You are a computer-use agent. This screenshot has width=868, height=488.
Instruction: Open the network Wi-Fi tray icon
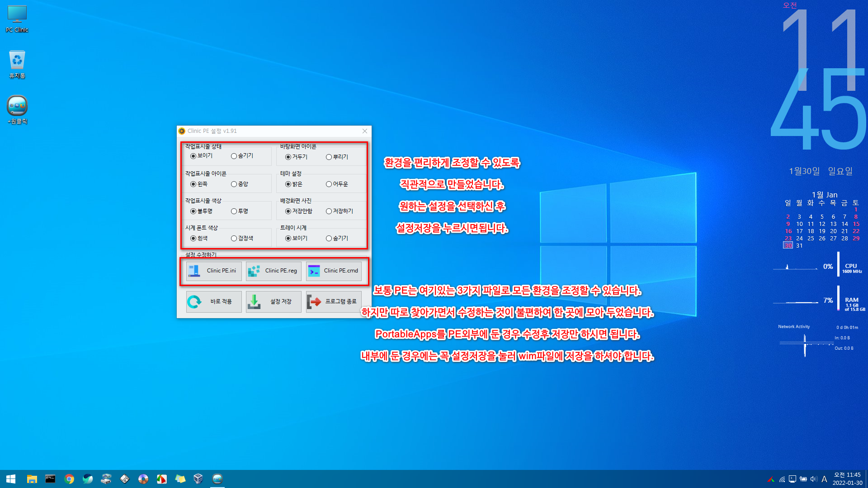pos(782,479)
